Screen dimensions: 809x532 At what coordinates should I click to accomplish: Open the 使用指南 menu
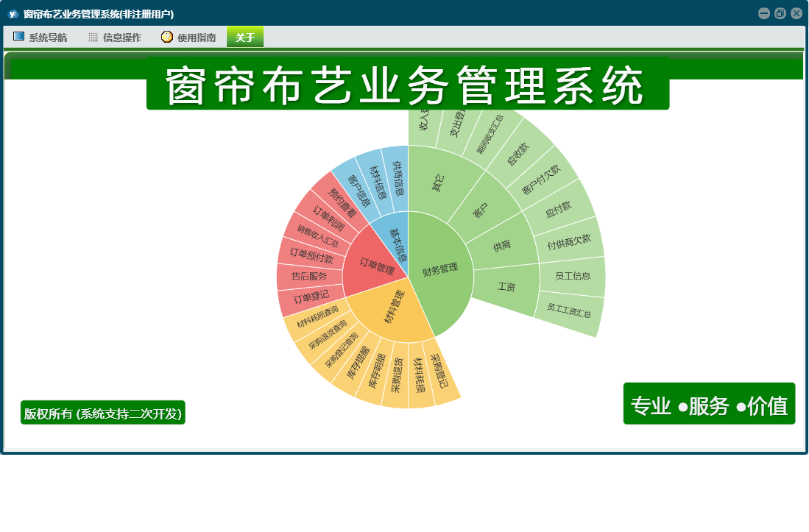point(189,37)
